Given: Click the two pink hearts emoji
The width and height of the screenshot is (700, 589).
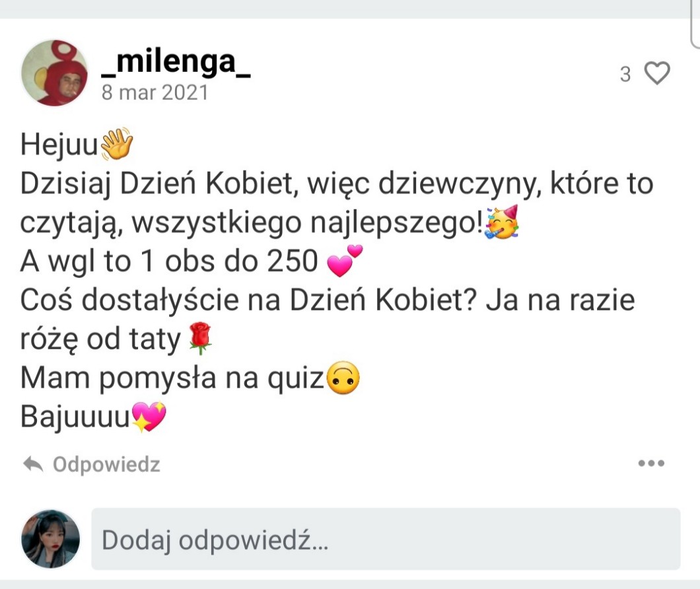Looking at the screenshot, I should 344,261.
